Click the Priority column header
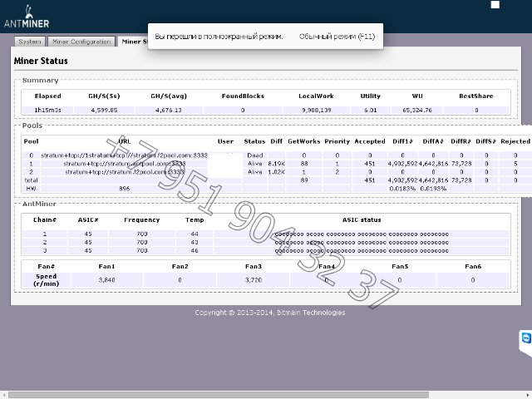The width and height of the screenshot is (532, 399). click(x=337, y=141)
